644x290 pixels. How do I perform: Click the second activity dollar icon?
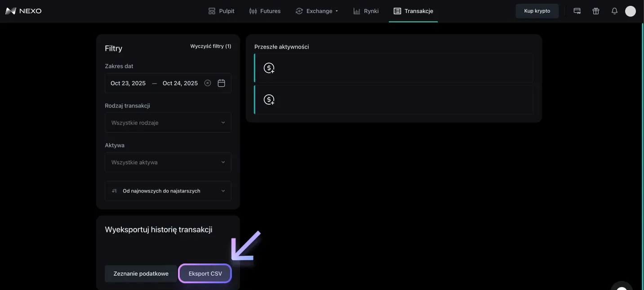pyautogui.click(x=269, y=100)
